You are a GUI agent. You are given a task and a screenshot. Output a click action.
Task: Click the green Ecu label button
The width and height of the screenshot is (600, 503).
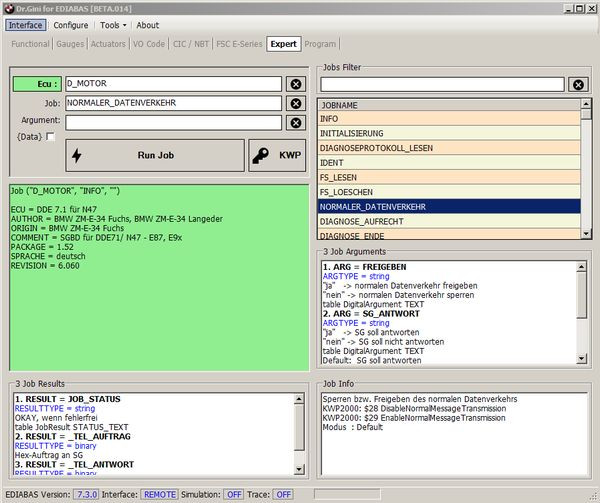click(36, 84)
